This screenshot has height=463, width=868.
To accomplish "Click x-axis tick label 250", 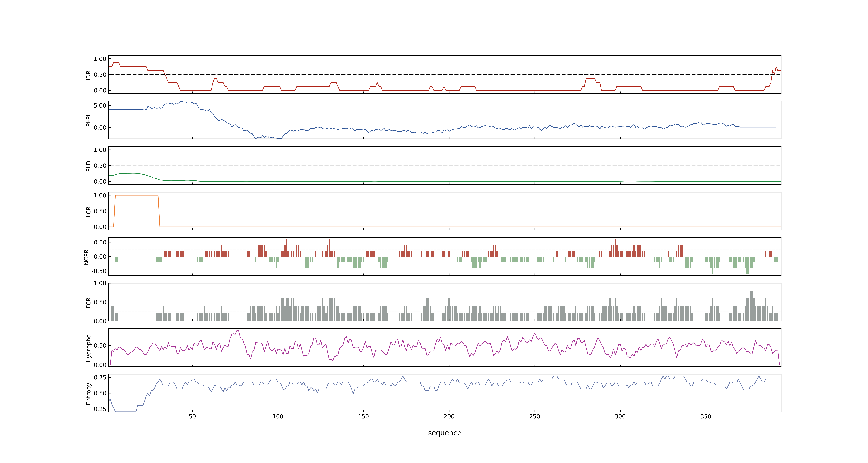I will (x=534, y=416).
